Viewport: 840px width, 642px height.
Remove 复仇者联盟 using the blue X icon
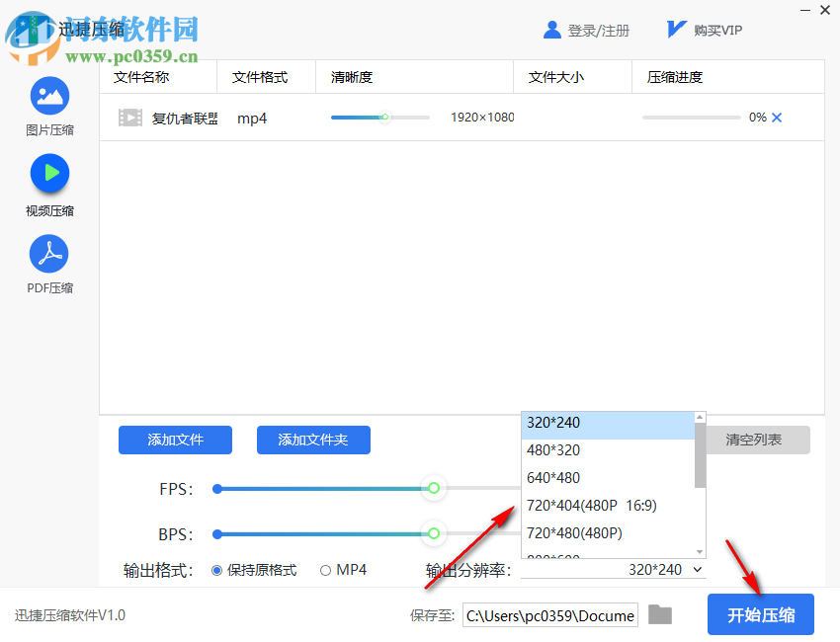777,117
